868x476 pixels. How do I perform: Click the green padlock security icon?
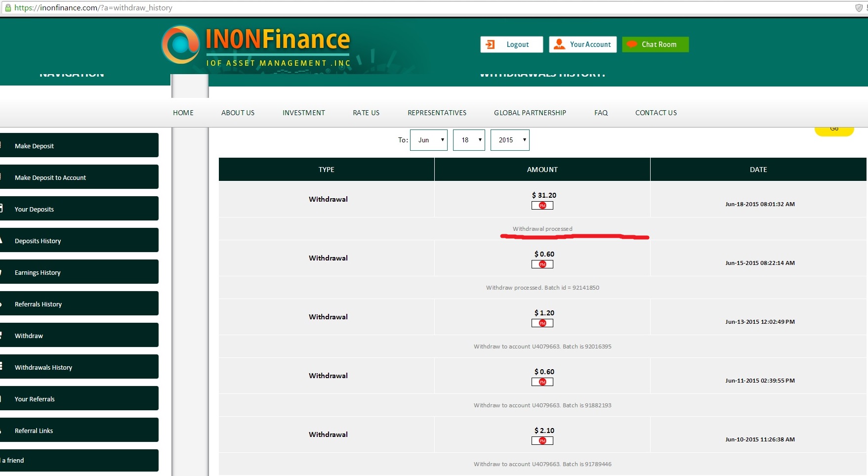(x=8, y=8)
